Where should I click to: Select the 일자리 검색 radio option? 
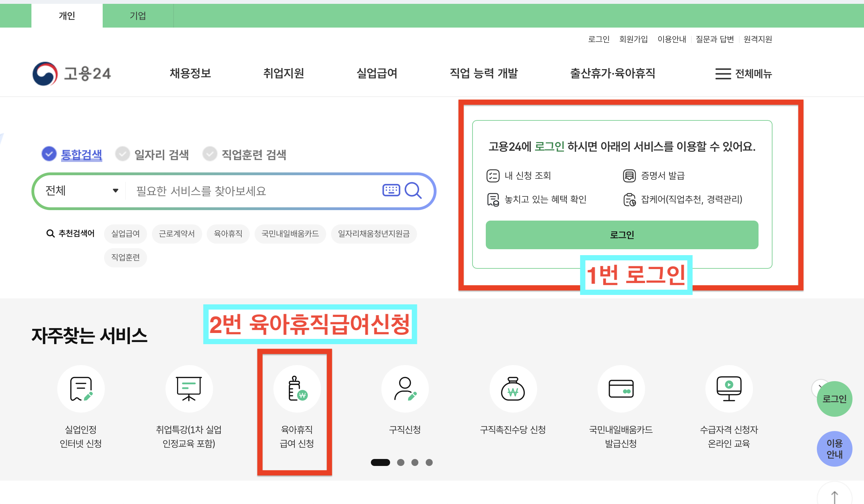tap(123, 154)
